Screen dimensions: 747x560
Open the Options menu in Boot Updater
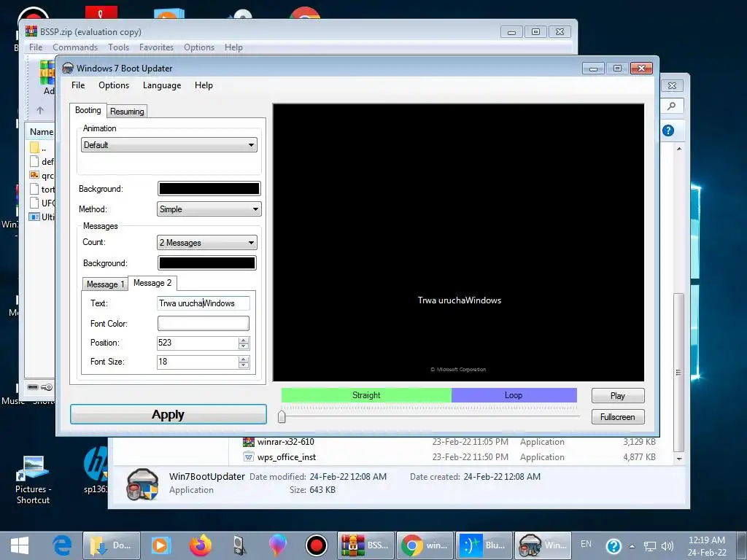(114, 85)
